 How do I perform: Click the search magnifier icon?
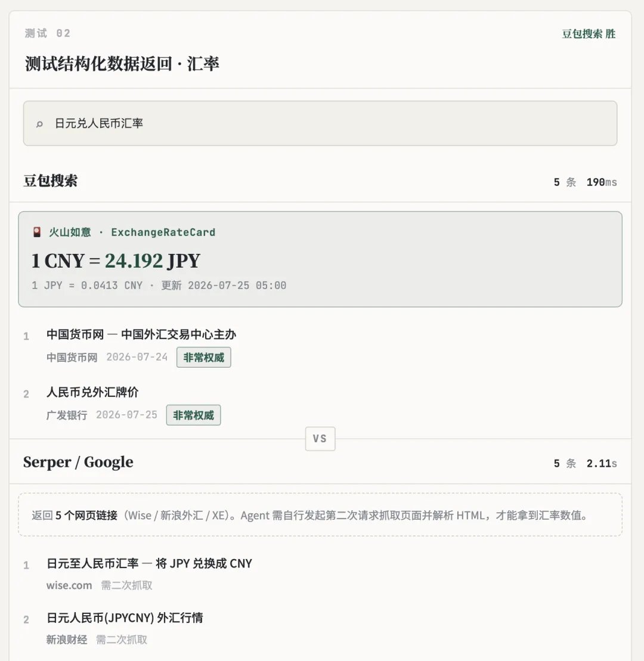39,124
